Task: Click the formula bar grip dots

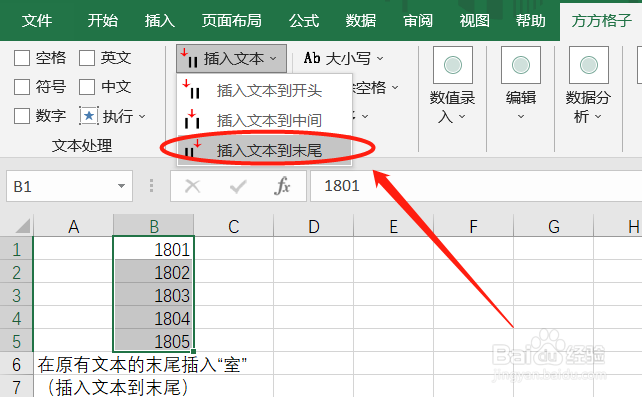Action: tap(151, 186)
